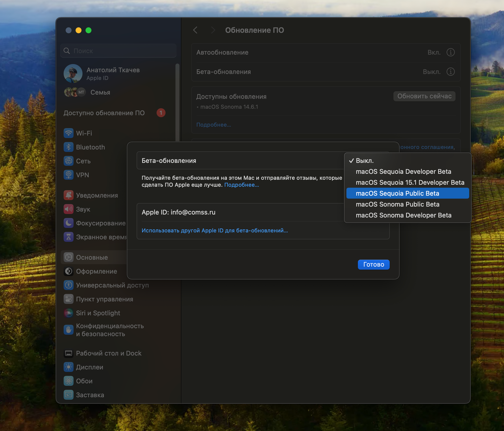
Task: Select the Выкл. option in dropdown
Action: [x=408, y=161]
